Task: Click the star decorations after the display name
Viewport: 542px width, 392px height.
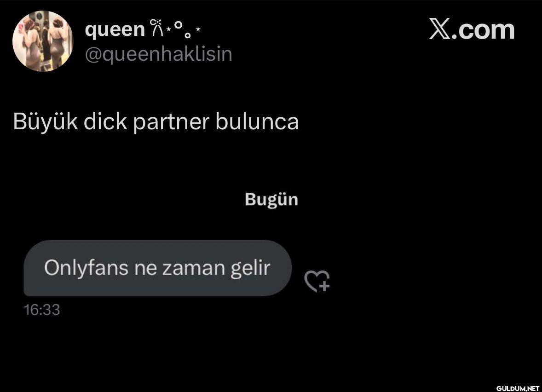Action: point(184,29)
